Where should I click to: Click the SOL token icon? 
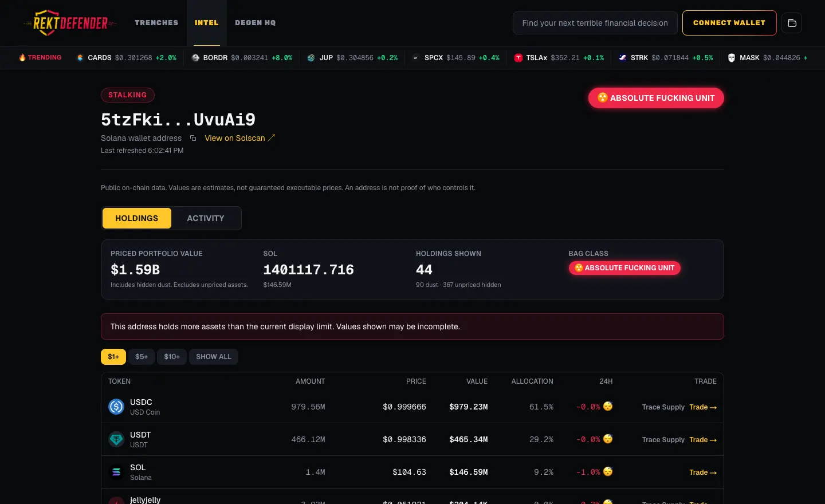coord(116,472)
